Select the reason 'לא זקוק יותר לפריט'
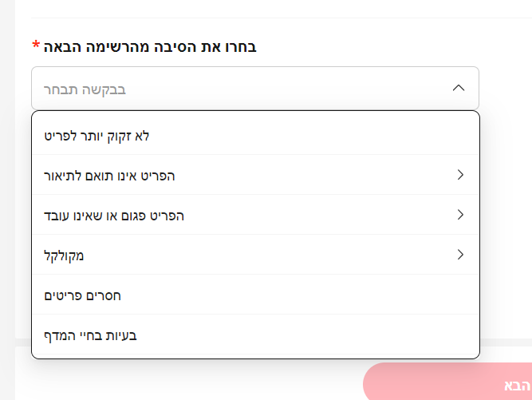Image resolution: width=532 pixels, height=400 pixels. coord(97,136)
